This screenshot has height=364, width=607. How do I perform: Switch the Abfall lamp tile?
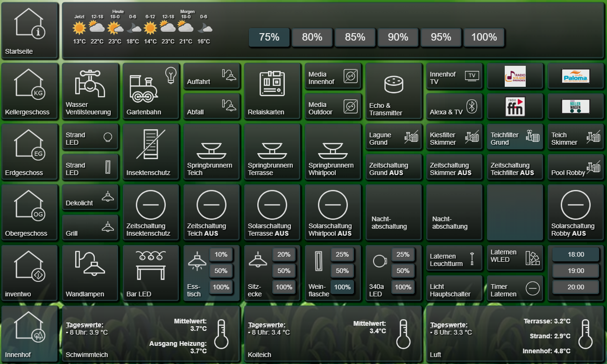(x=212, y=106)
